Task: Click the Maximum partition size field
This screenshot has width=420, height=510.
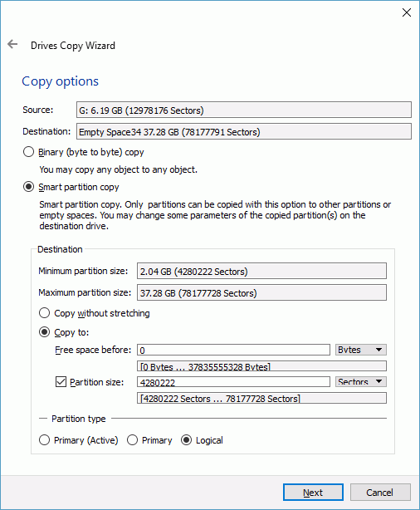Action: [x=261, y=292]
